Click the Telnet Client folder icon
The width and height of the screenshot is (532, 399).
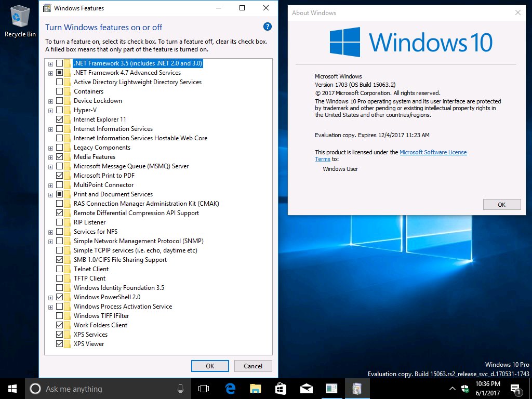point(68,269)
